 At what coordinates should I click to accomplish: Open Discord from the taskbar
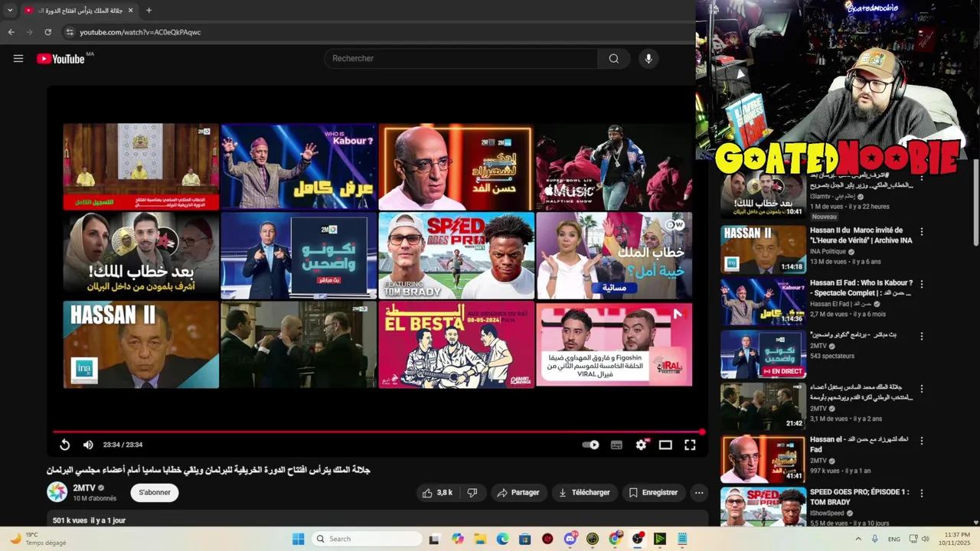click(570, 539)
